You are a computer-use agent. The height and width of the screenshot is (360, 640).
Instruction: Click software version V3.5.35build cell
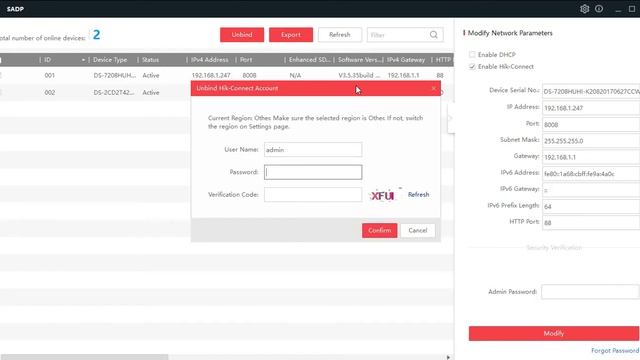point(359,76)
